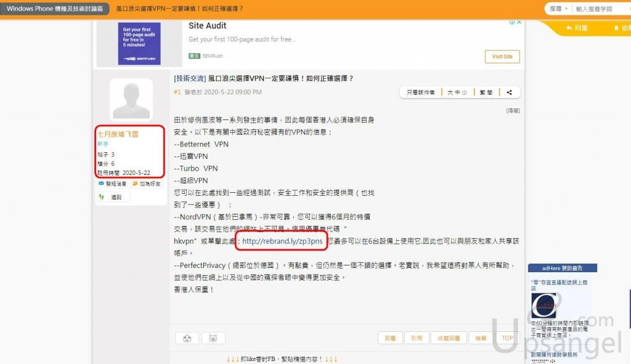Click the share icon in post toolbar
The image size is (631, 364).
point(509,92)
